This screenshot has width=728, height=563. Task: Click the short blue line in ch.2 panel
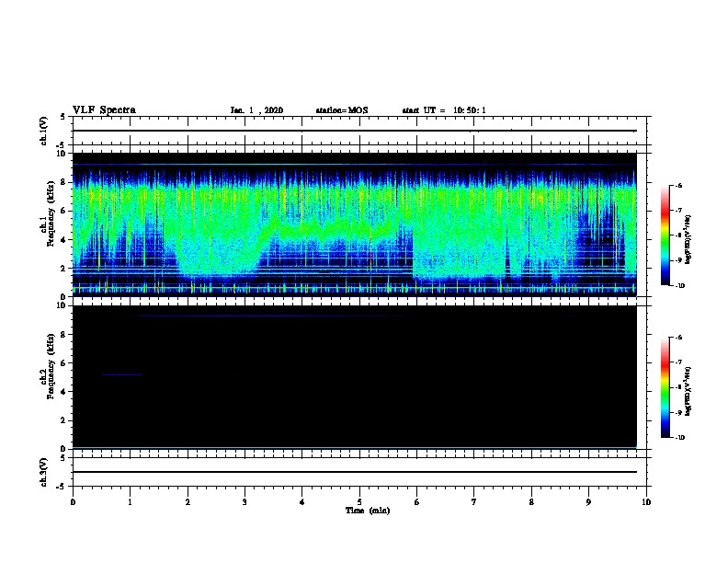tap(122, 374)
